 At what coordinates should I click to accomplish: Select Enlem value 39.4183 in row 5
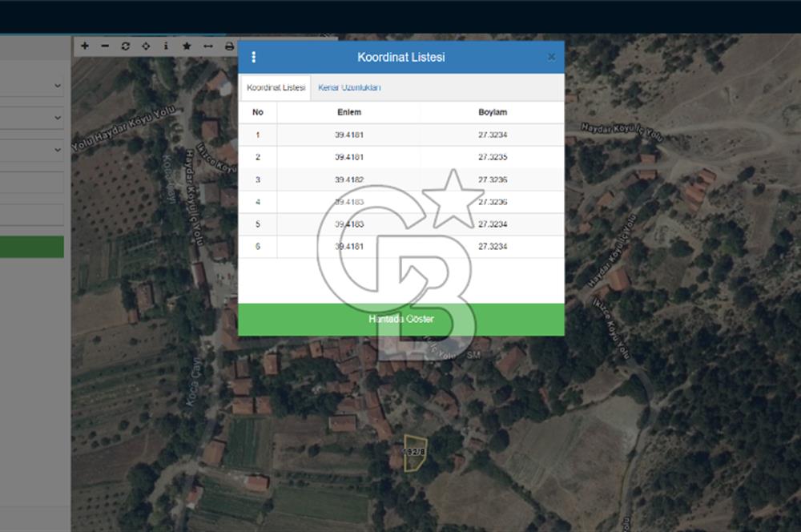[349, 224]
